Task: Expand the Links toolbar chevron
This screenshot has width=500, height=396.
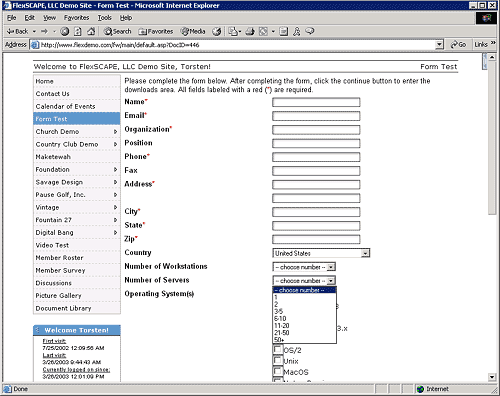Action: (x=493, y=43)
